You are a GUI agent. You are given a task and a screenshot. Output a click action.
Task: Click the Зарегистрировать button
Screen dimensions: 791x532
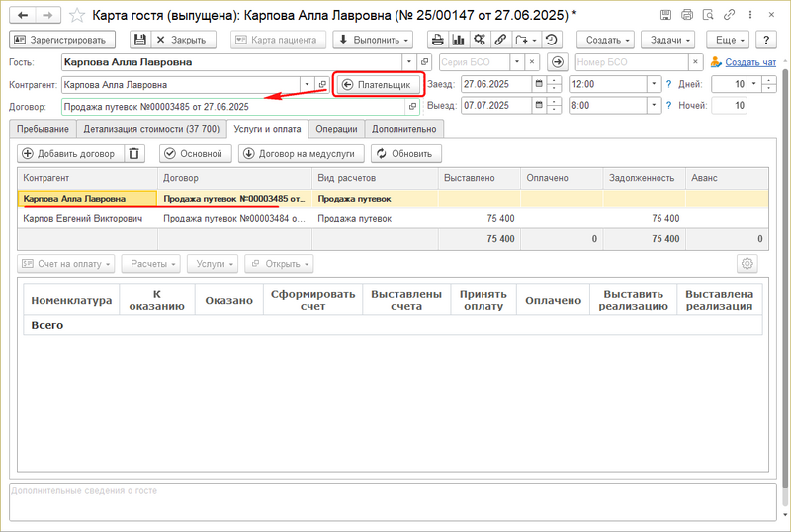[62, 40]
